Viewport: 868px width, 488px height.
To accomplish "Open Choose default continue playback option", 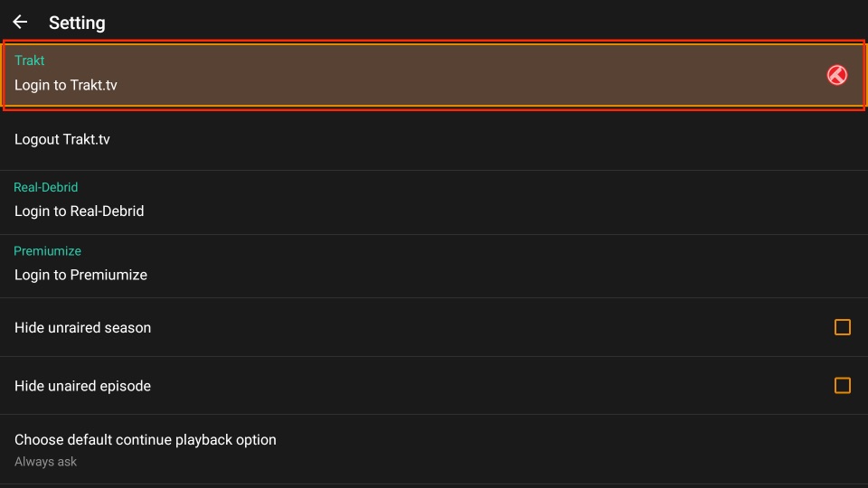I will coord(146,440).
